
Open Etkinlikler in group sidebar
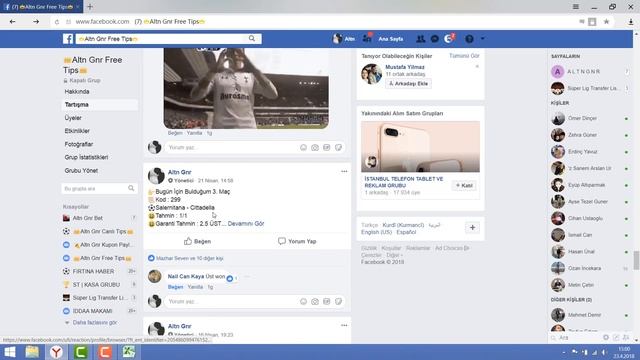click(x=77, y=131)
